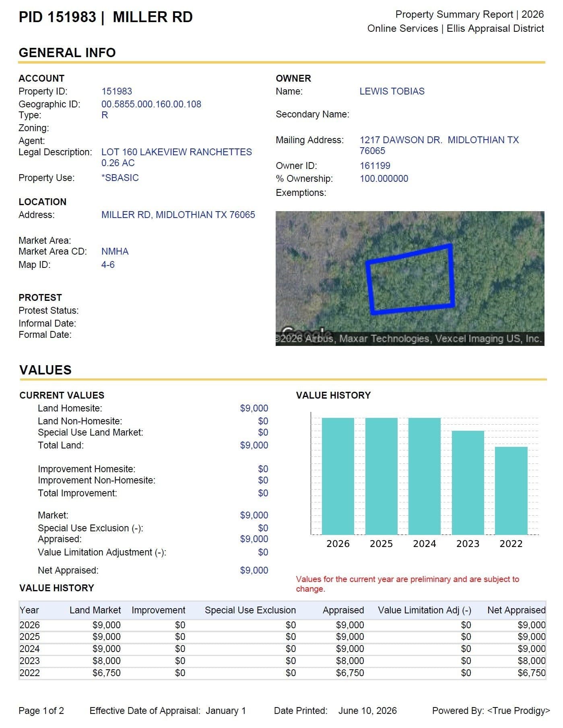The height and width of the screenshot is (728, 563).
Task: Click the Type value R
Action: pos(105,115)
